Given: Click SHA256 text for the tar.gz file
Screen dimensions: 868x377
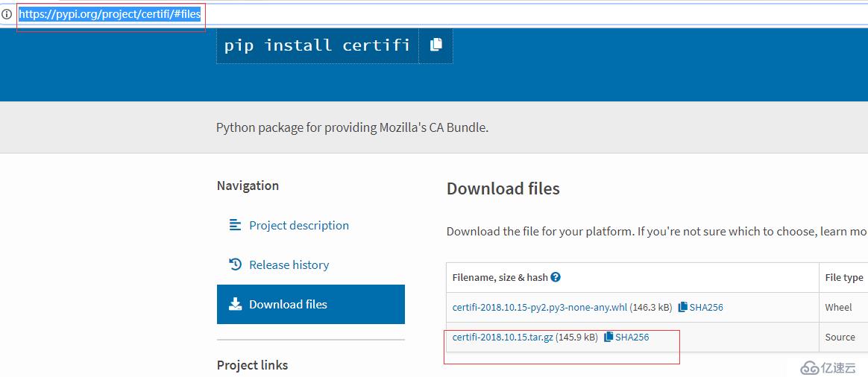Looking at the screenshot, I should coord(632,337).
